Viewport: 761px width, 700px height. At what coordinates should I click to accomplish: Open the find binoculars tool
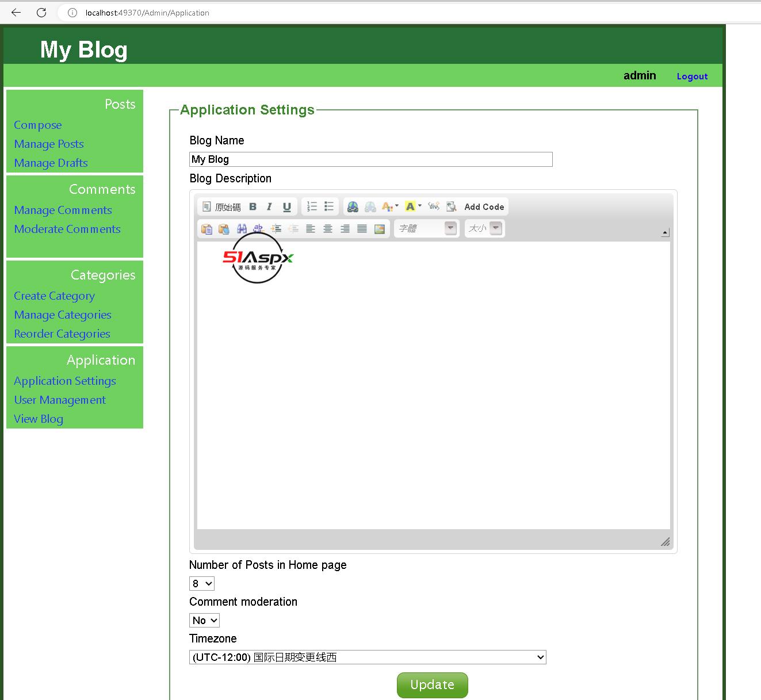click(x=242, y=229)
